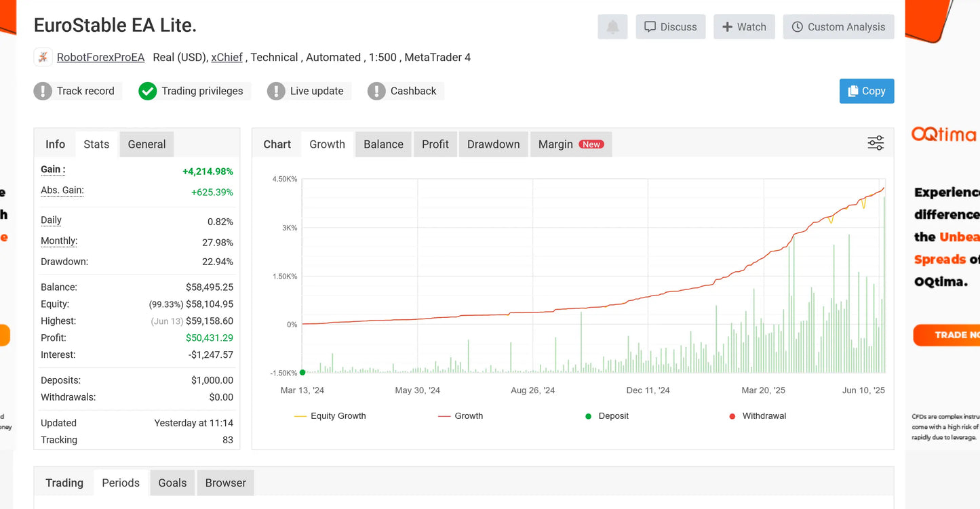Open Custom Analysis
This screenshot has width=980, height=509.
[x=838, y=27]
